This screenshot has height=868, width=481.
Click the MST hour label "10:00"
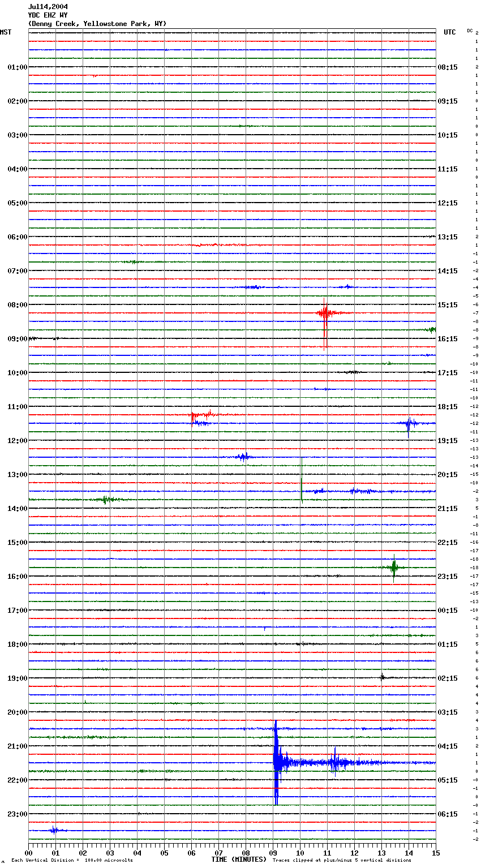click(18, 373)
